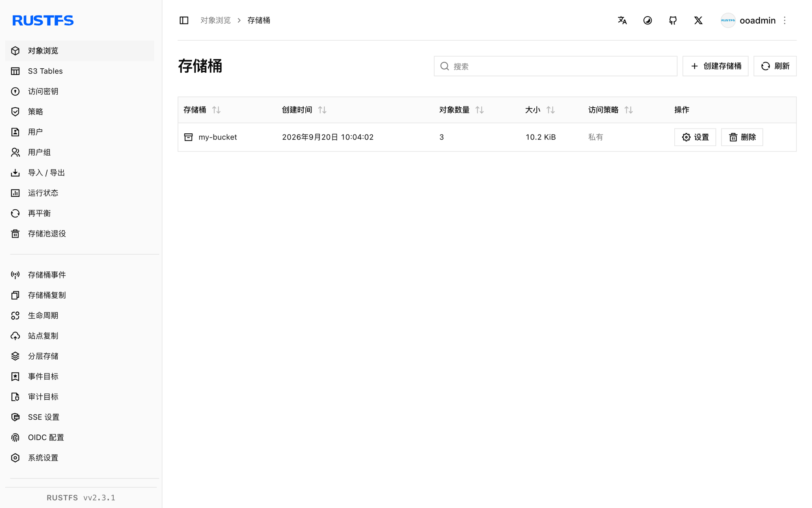Click the 用户 sidebar icon
Viewport: 812px width, 508px height.
(15, 132)
